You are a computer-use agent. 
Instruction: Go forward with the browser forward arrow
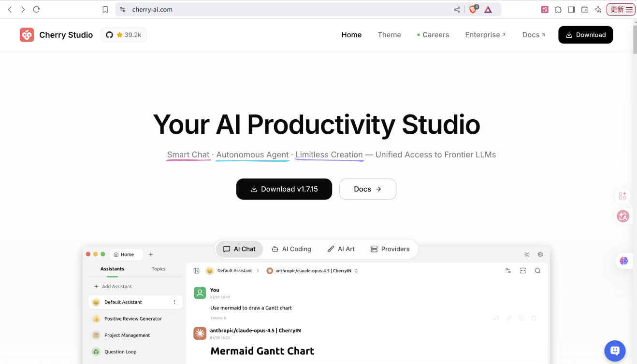click(23, 9)
